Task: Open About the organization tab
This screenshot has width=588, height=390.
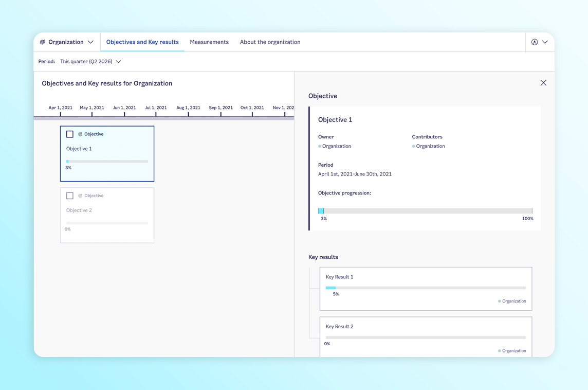Action: tap(270, 42)
